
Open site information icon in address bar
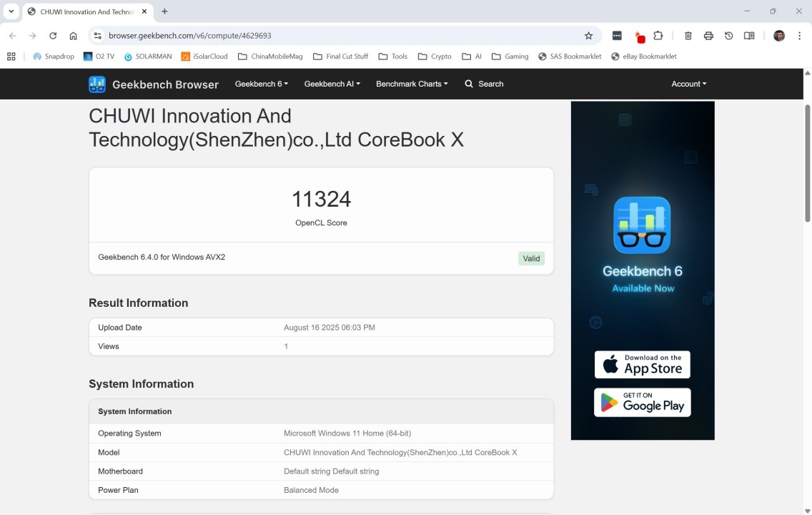pos(97,36)
